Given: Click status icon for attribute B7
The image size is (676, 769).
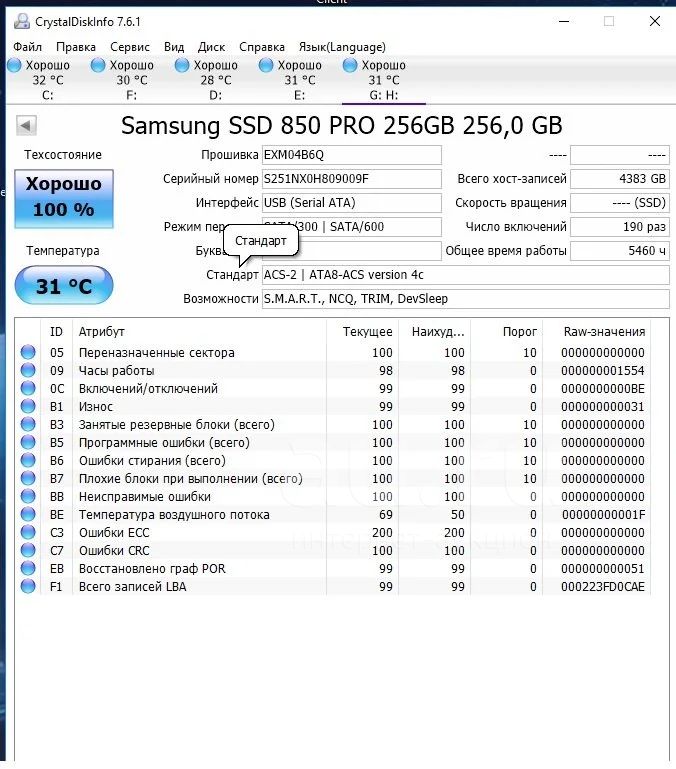Looking at the screenshot, I should pyautogui.click(x=28, y=478).
